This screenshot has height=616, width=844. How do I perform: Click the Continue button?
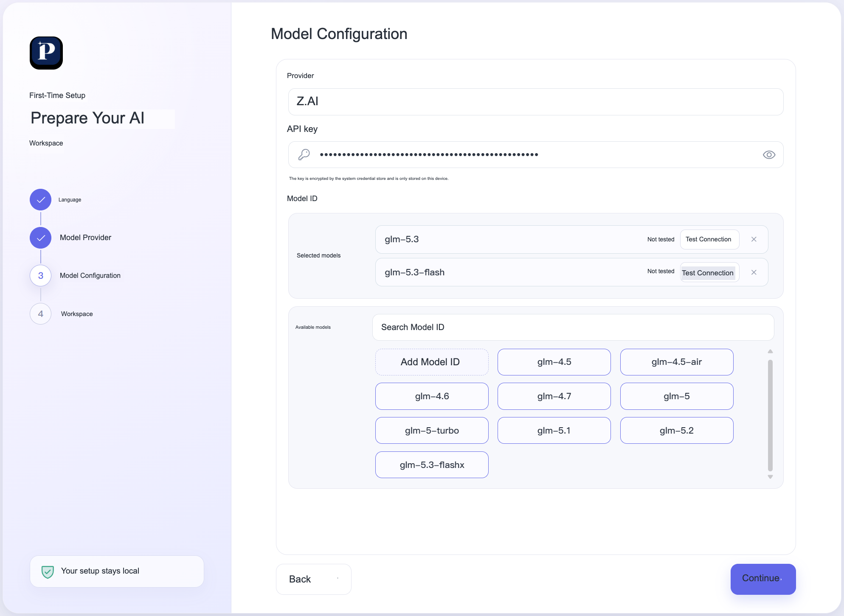click(x=763, y=580)
